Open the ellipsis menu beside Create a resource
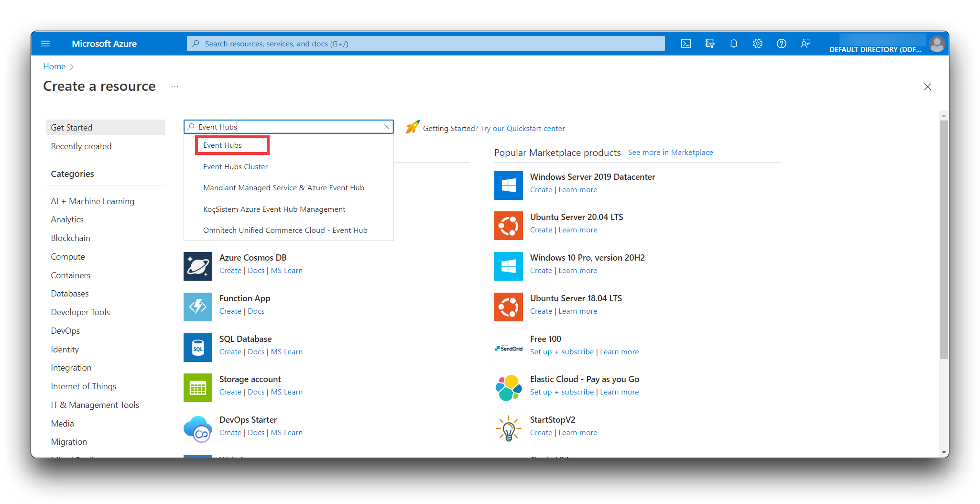Image resolution: width=980 pixels, height=504 pixels. [175, 87]
